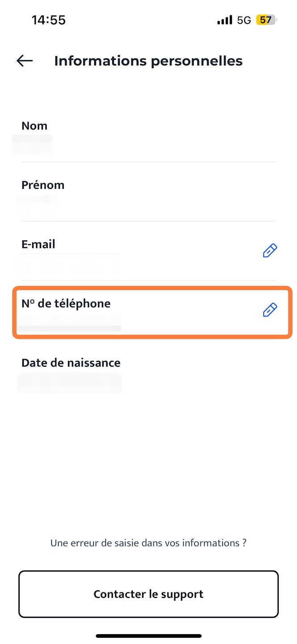Edit the phone number with pencil icon

[270, 310]
